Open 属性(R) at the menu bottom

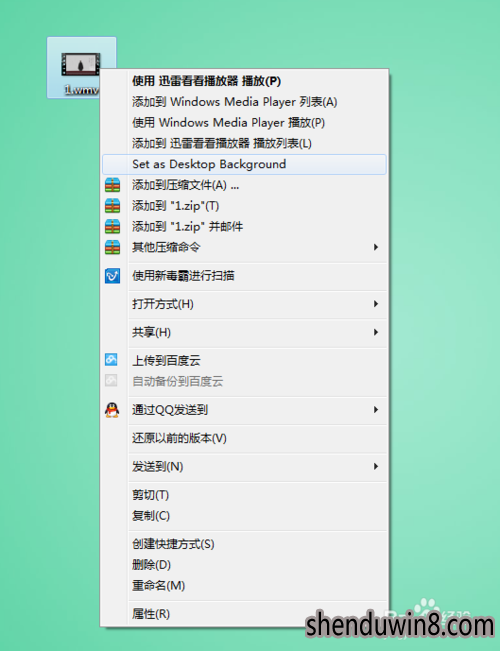coord(244,614)
